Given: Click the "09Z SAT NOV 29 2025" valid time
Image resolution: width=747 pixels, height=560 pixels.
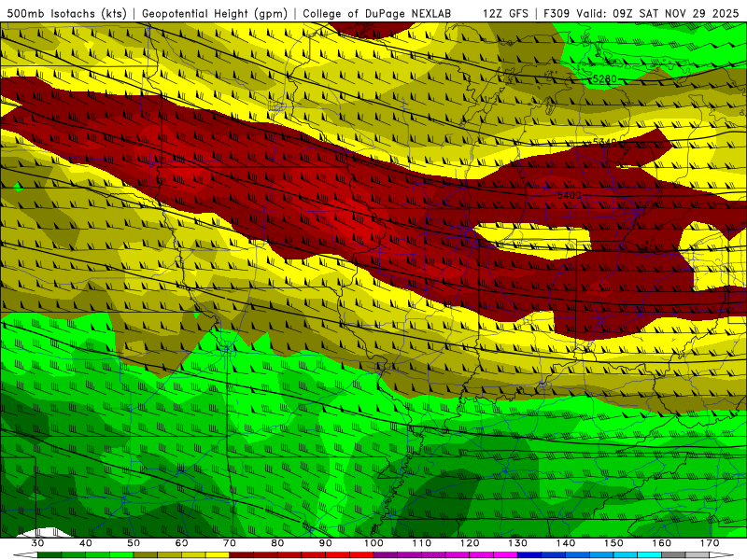Looking at the screenshot, I should click(677, 13).
